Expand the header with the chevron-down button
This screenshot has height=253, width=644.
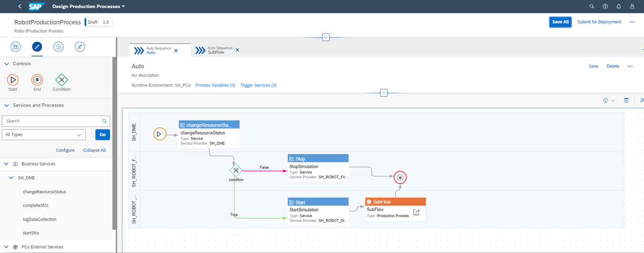pyautogui.click(x=326, y=37)
